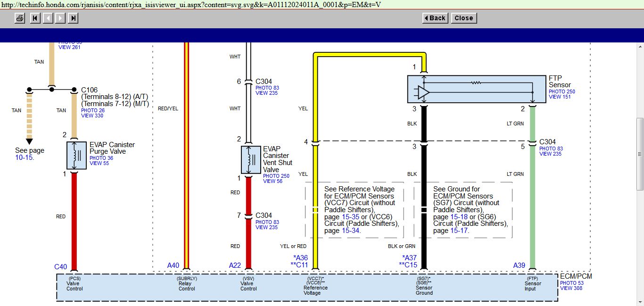Screen dimensions: 644x306
Task: Select the EVAP Canister Vent Shut Valve symbol
Action: point(250,160)
